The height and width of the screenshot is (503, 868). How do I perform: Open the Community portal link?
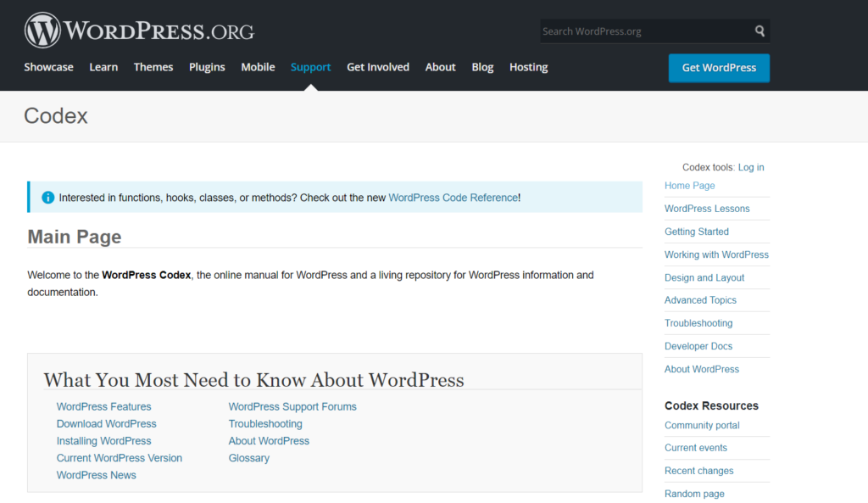tap(702, 426)
